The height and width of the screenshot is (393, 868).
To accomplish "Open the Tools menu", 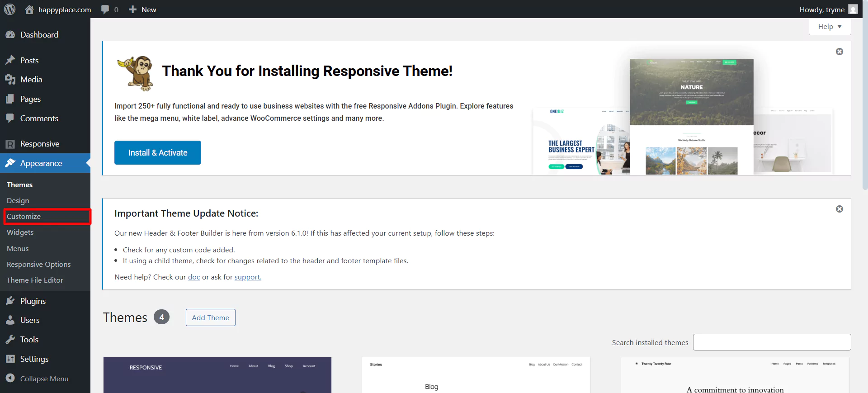I will pos(45,339).
